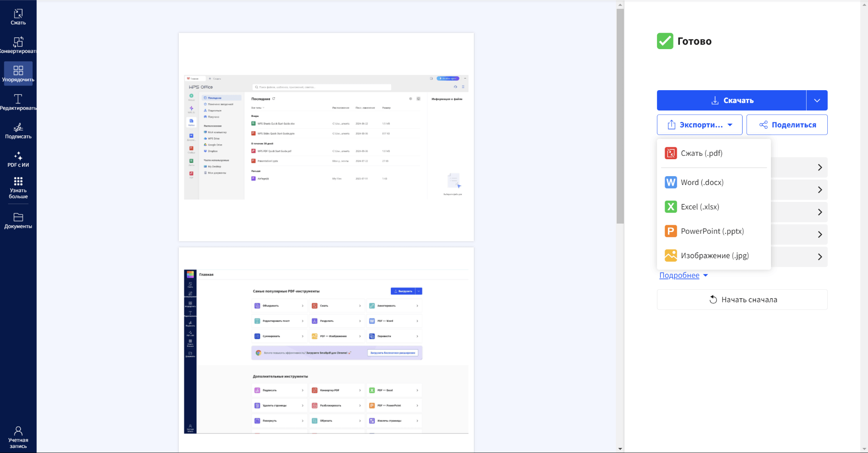Expand the Подробнее link
Viewport: 868px width, 453px height.
(684, 275)
